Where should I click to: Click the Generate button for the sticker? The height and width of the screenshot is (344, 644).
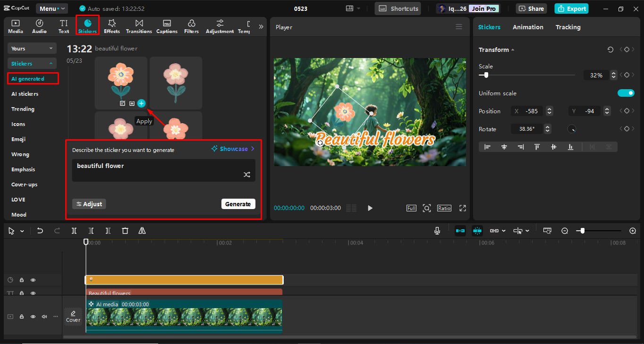point(238,204)
